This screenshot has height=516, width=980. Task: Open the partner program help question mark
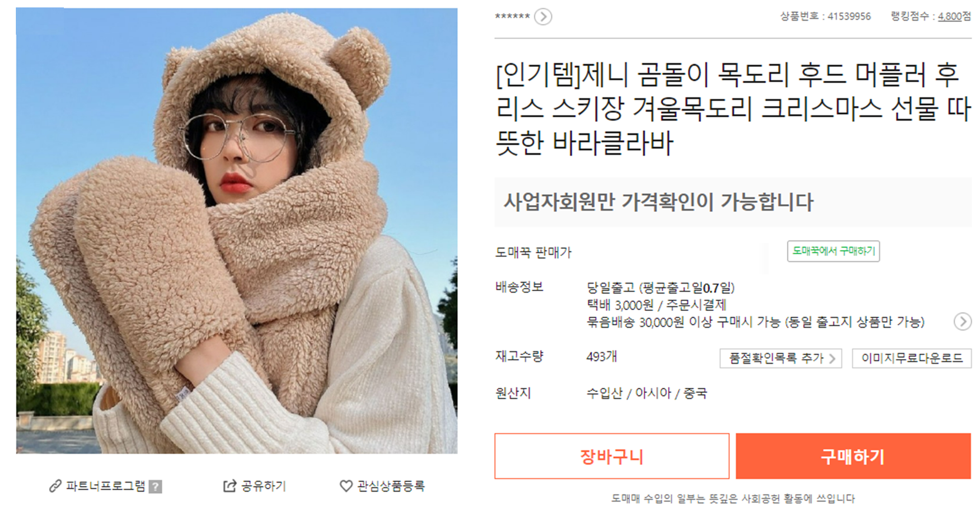point(155,487)
